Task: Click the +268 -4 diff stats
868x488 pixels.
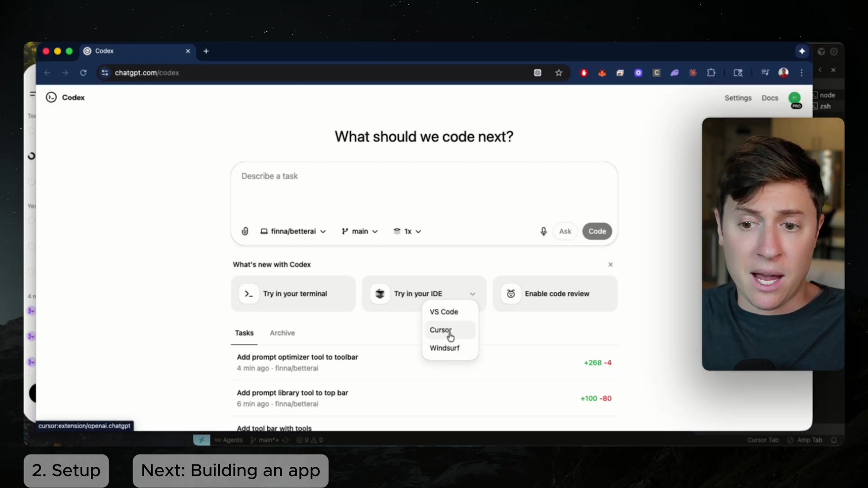Action: click(597, 363)
